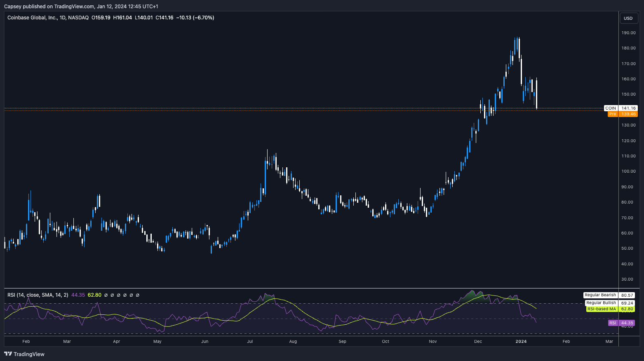
Task: Click the 2024 year marker on time axis
Action: point(521,341)
